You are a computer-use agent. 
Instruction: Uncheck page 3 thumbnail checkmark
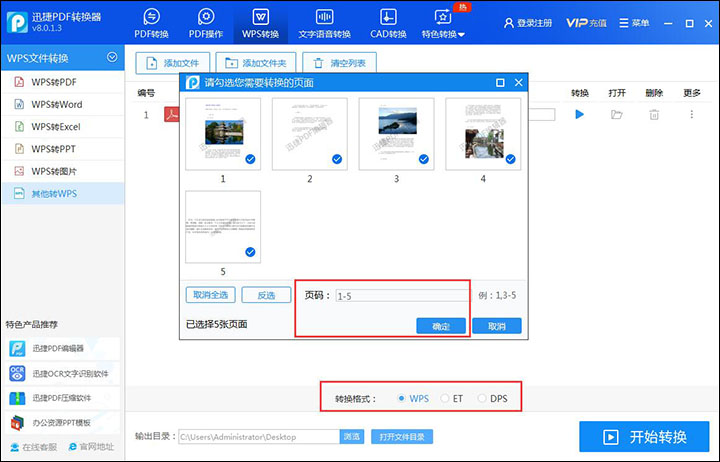[424, 159]
